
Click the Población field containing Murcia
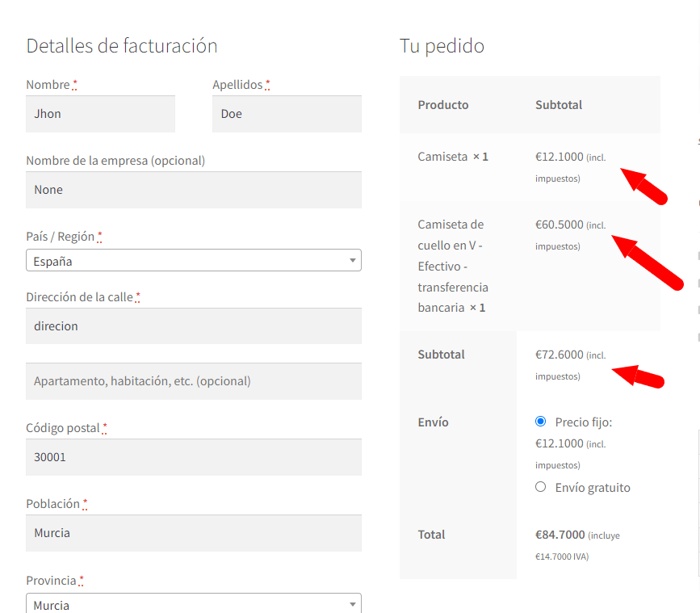tap(194, 533)
